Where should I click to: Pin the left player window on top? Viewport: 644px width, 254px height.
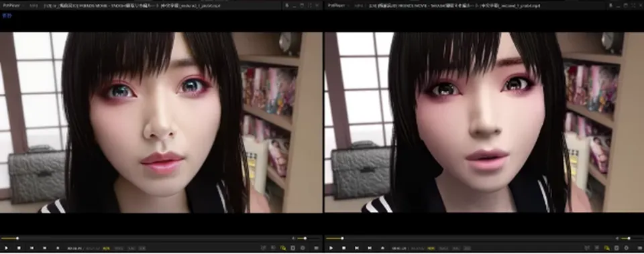[x=287, y=6]
